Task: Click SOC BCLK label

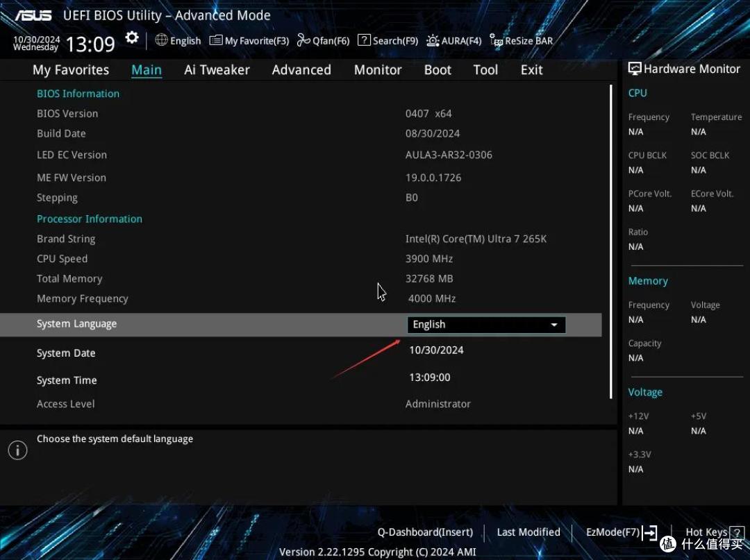Action: 710,155
